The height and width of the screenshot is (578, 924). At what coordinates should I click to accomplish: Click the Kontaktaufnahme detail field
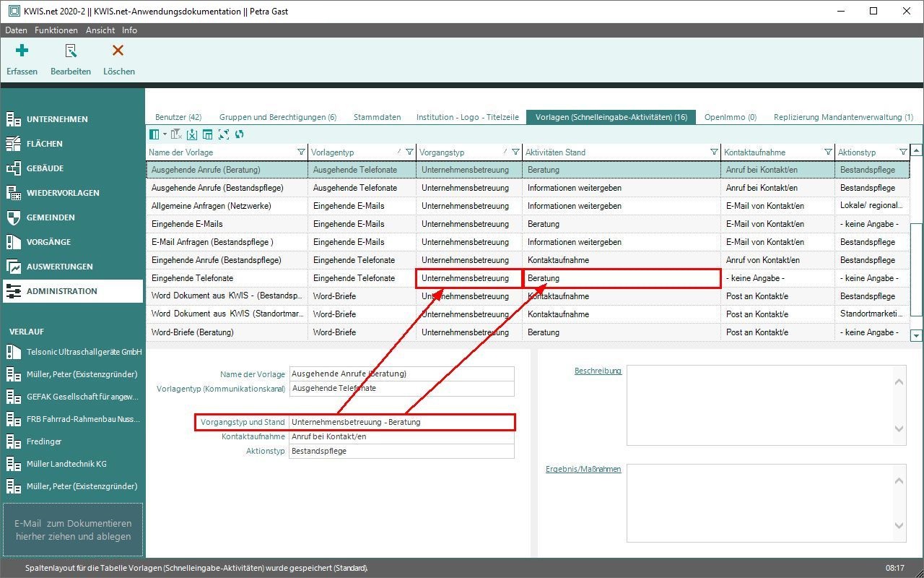pyautogui.click(x=401, y=437)
